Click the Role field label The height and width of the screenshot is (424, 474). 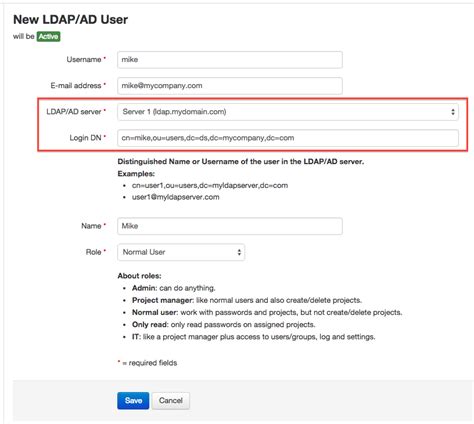[x=94, y=252]
